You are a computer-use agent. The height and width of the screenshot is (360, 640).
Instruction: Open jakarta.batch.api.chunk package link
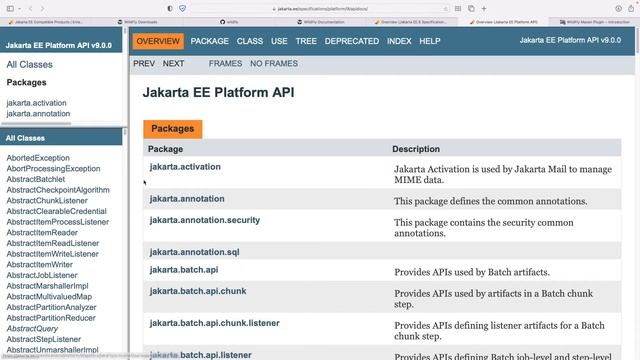click(198, 291)
